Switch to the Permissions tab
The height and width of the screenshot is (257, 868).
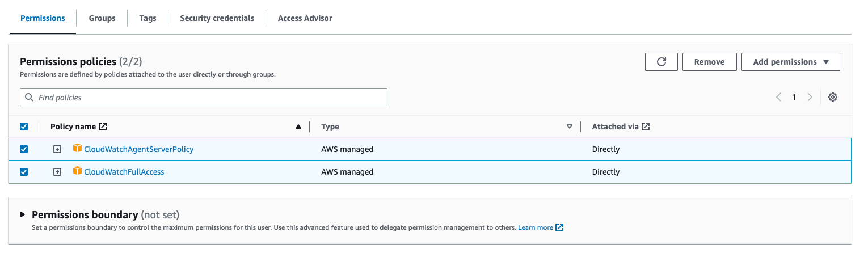point(43,18)
